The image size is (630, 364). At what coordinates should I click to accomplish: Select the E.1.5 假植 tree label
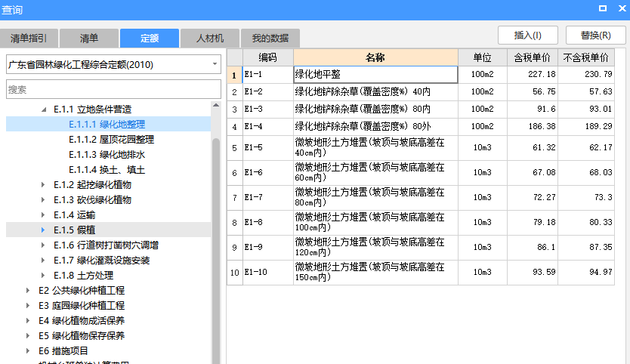(74, 230)
